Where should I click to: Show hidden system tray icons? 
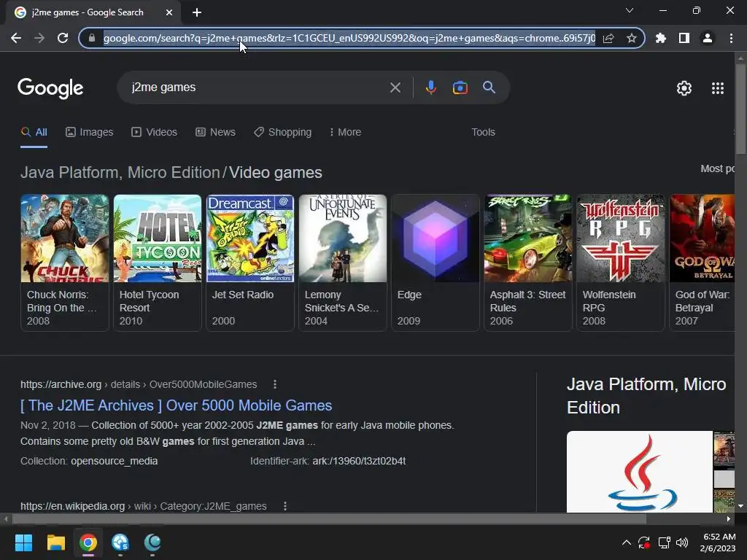tap(627, 542)
